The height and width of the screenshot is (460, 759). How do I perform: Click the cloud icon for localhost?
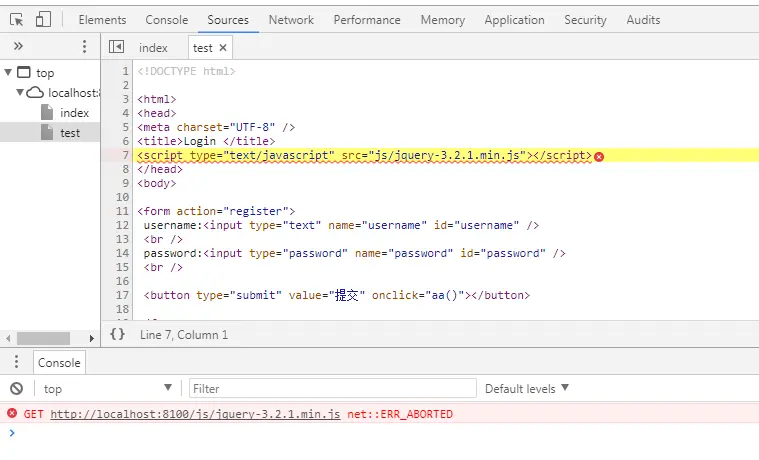[35, 92]
